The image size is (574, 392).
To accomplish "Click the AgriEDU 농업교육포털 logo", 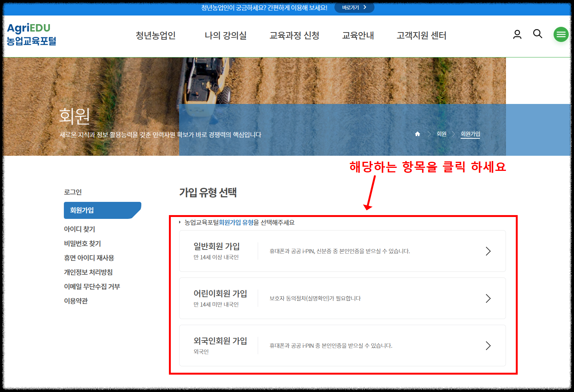I will coord(31,34).
